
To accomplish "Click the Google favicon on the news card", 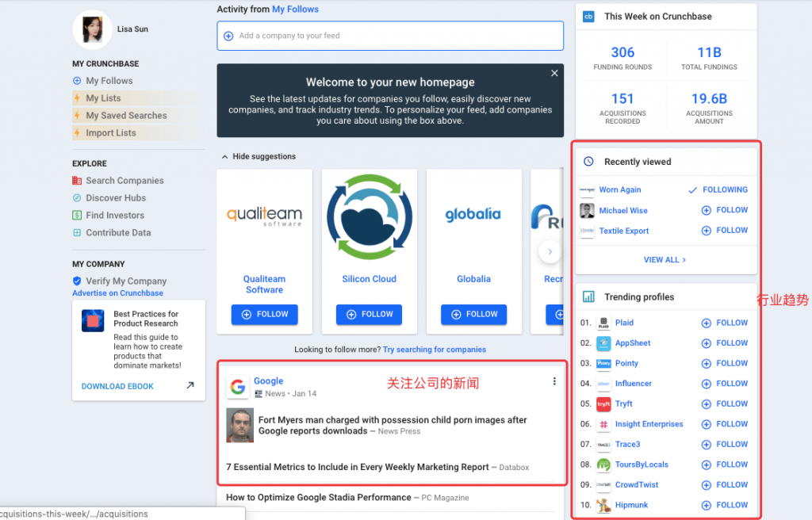I will point(237,387).
